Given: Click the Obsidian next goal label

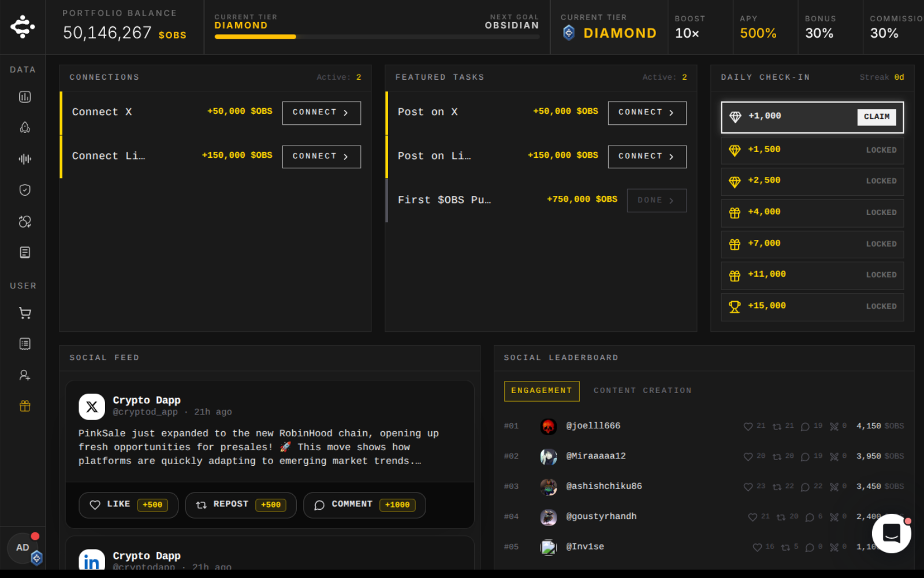Looking at the screenshot, I should pos(512,25).
